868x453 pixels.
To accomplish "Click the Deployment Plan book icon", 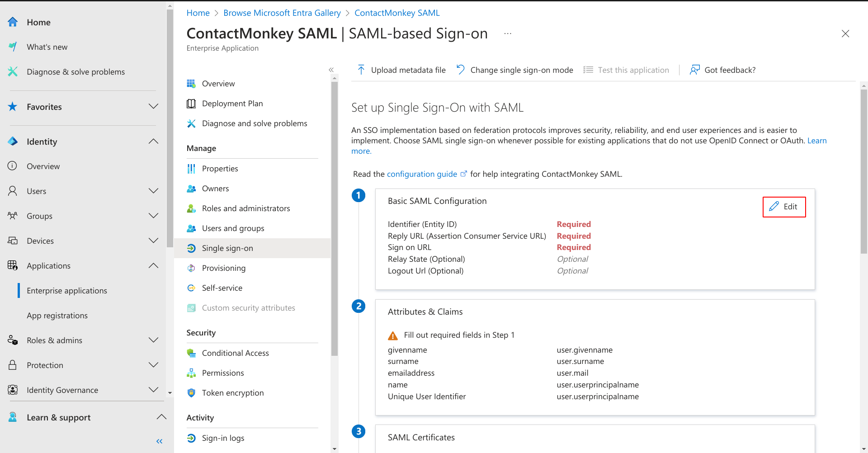I will (191, 104).
